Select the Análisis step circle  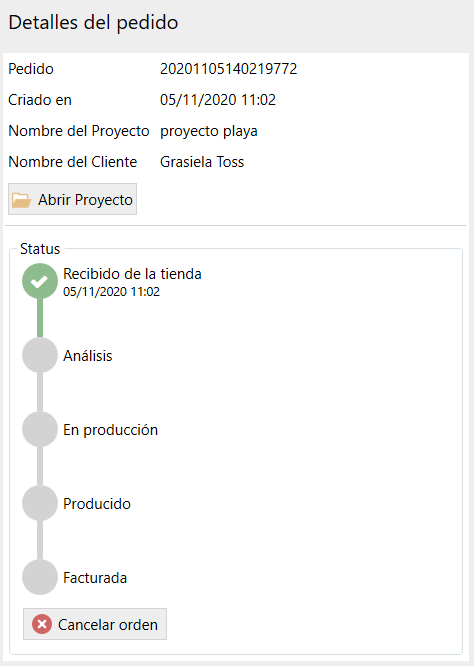[x=40, y=356]
